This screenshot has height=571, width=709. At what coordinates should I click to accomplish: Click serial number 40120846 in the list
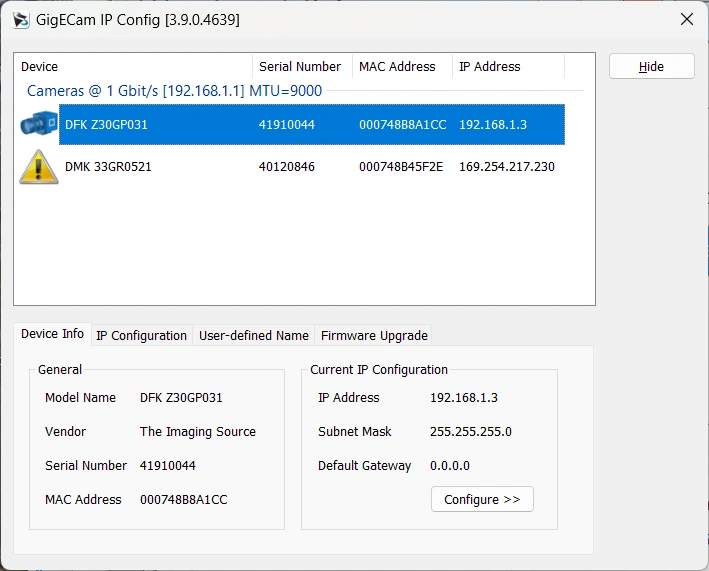tap(287, 167)
